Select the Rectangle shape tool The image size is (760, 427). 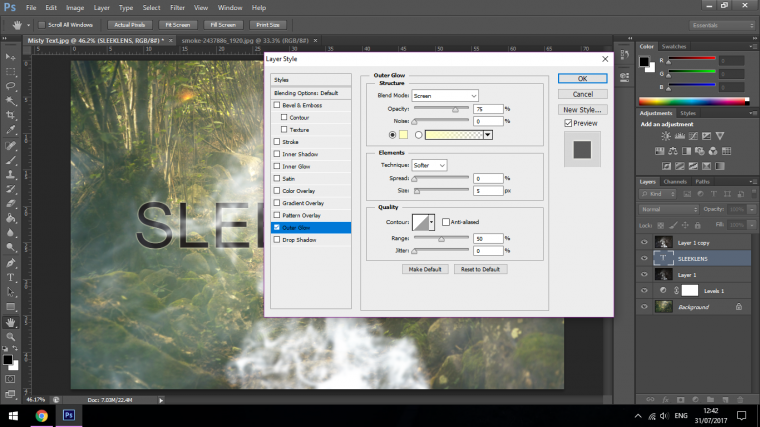point(10,307)
